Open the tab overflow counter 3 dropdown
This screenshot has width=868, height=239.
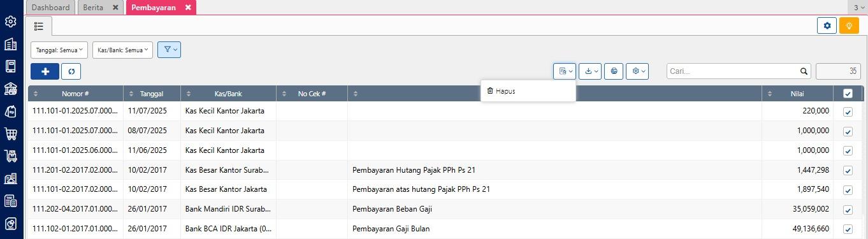pos(858,8)
